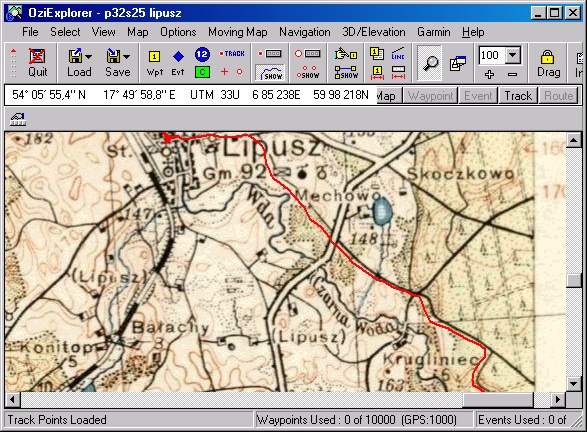This screenshot has width=587, height=432.
Task: Open the Map menu
Action: click(x=137, y=32)
